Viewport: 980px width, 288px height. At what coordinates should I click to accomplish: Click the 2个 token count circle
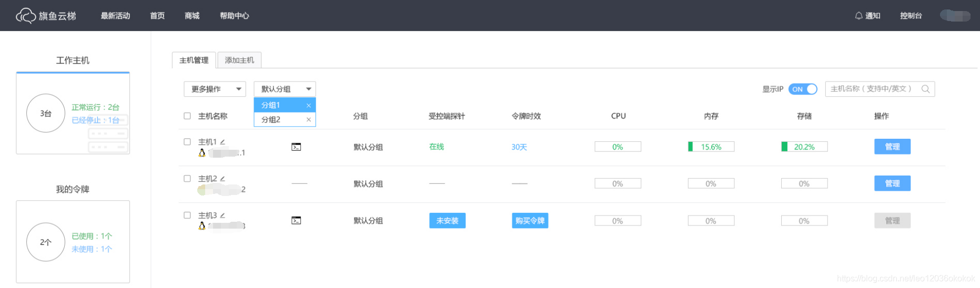pyautogui.click(x=46, y=242)
